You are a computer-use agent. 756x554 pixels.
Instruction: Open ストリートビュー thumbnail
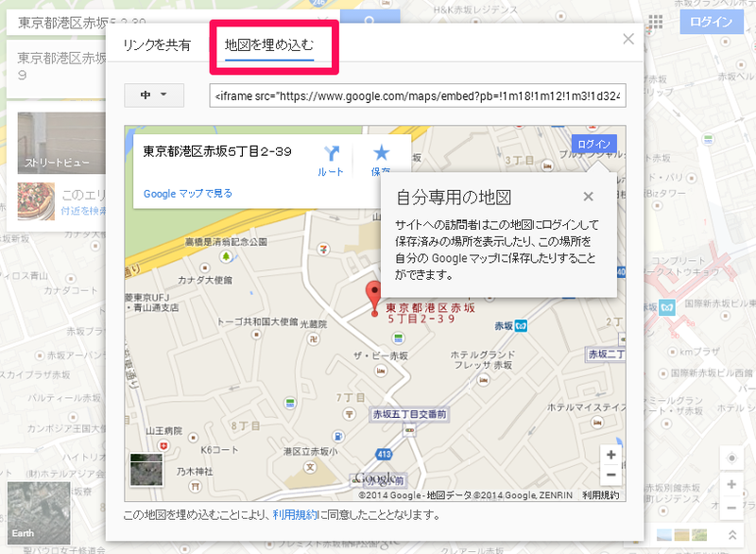[61, 143]
